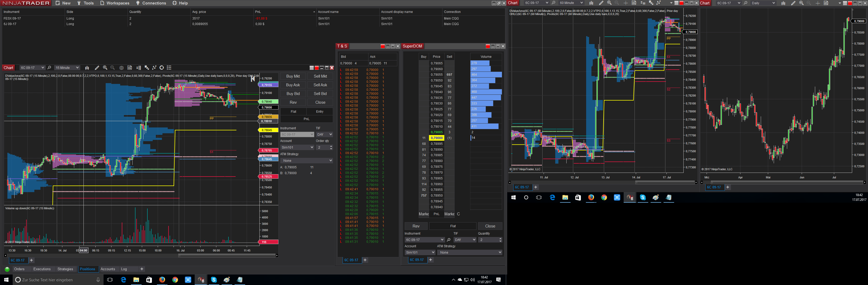Select drawing tools pencil in 15 Minute chart

[97, 68]
